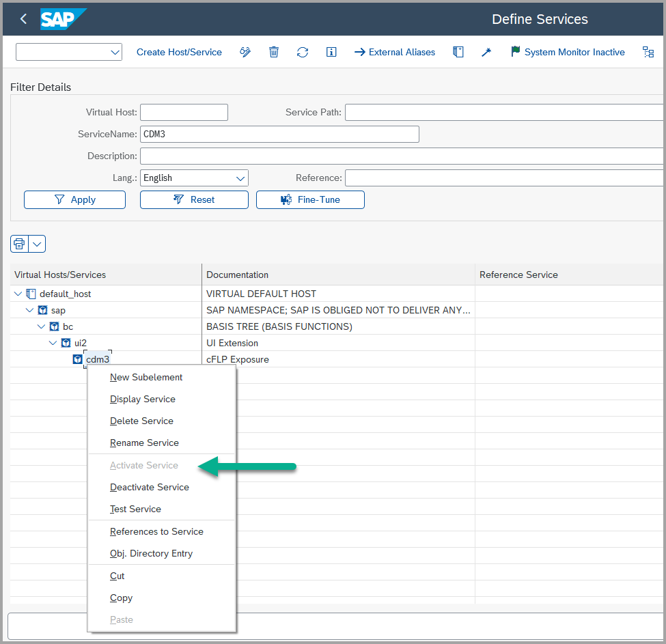Click the Reset filter button
The image size is (666, 644).
tap(194, 199)
